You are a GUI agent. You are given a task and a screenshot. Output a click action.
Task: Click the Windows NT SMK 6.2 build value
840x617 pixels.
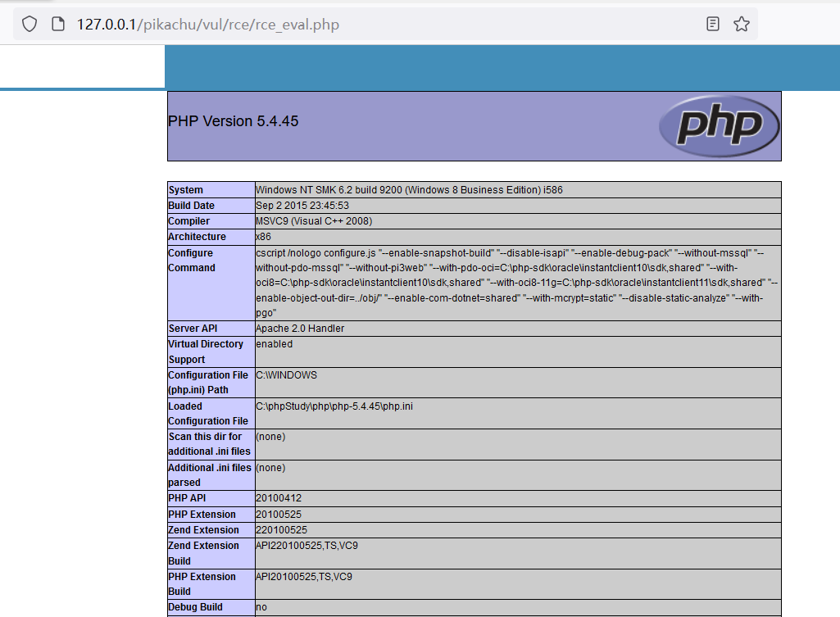(x=409, y=189)
